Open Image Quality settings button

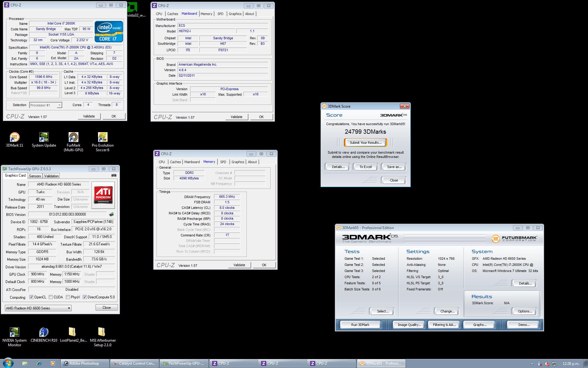(x=409, y=325)
